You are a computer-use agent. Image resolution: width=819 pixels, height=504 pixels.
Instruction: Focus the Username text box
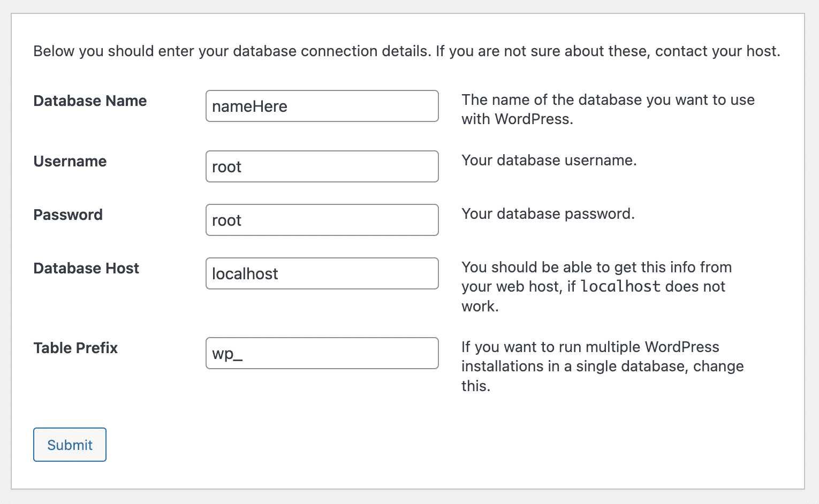pyautogui.click(x=322, y=166)
